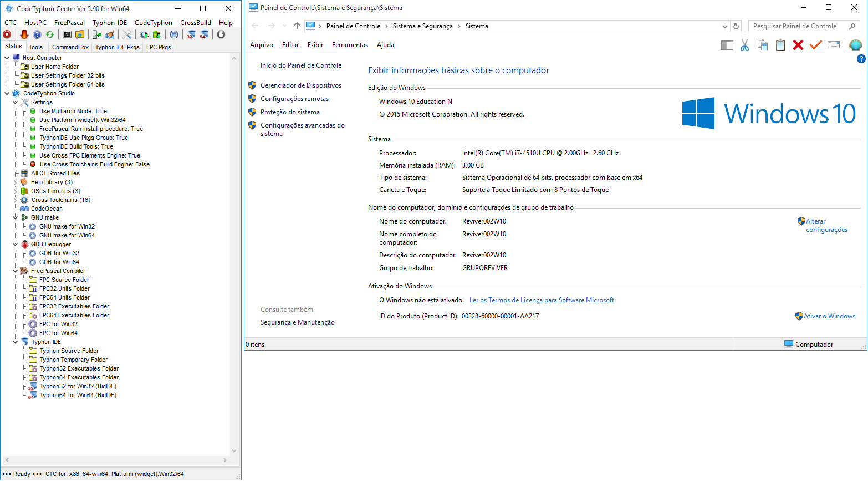This screenshot has height=481, width=868.
Task: Click the green database download icon
Action: tap(157, 34)
